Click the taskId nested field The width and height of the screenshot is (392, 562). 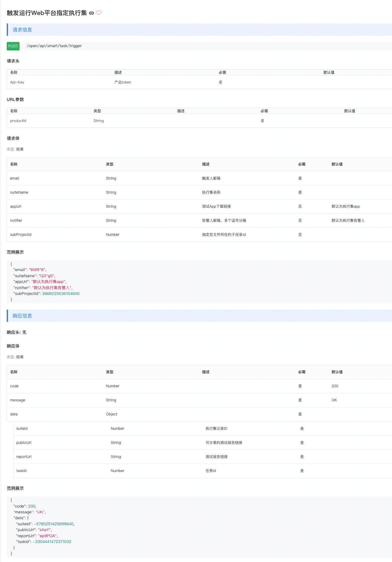(x=21, y=471)
